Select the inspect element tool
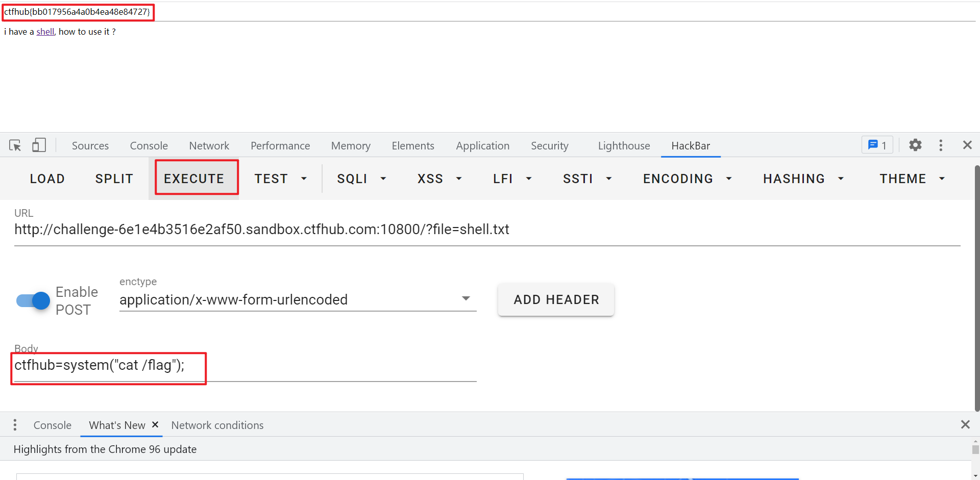980x480 pixels. pyautogui.click(x=15, y=145)
